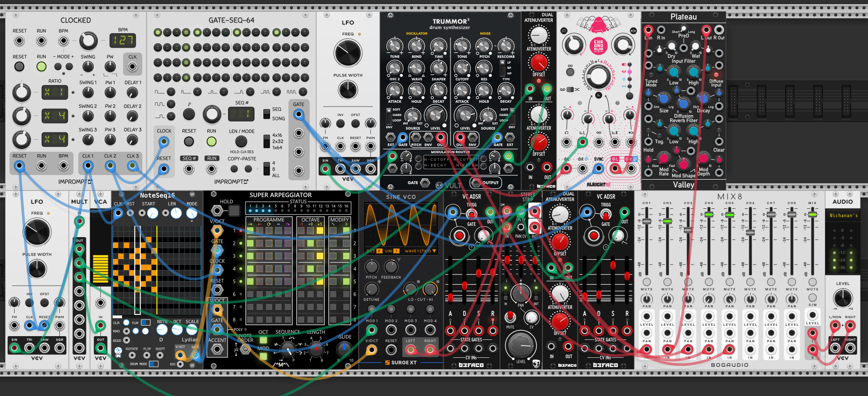Image resolution: width=868 pixels, height=396 pixels.
Task: Toggle the INV button on the LFO beside Gate-Seq-64
Action: pos(340,124)
